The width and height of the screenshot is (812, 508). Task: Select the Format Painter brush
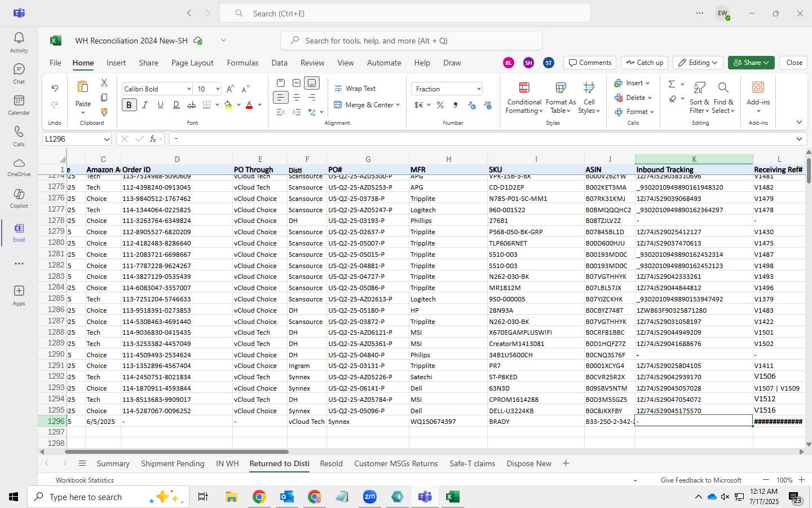(x=104, y=112)
